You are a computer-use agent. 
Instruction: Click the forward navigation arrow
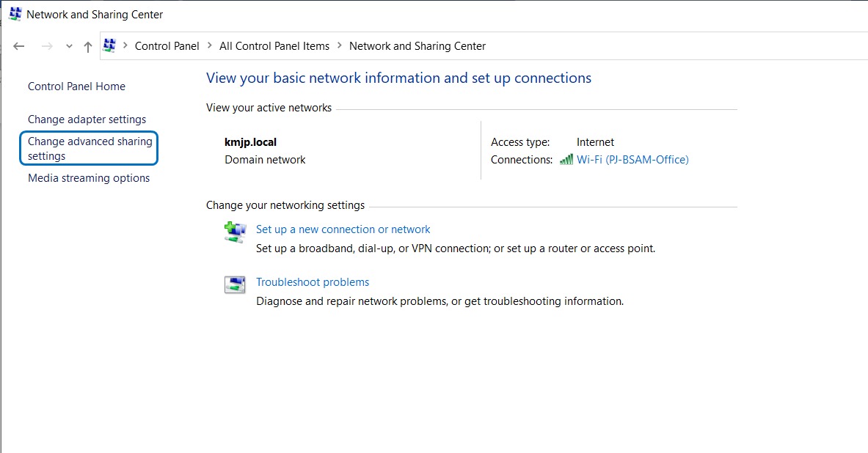pos(47,46)
